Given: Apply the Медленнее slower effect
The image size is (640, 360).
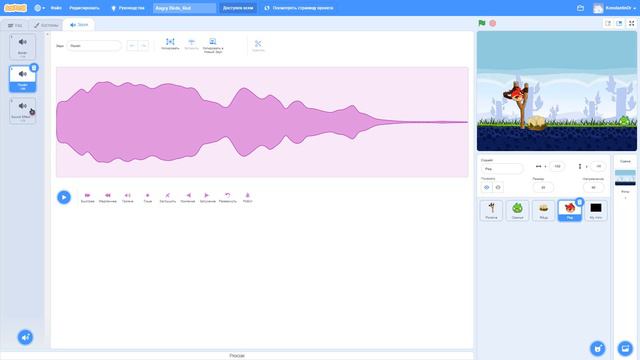Looking at the screenshot, I should click(x=108, y=198).
